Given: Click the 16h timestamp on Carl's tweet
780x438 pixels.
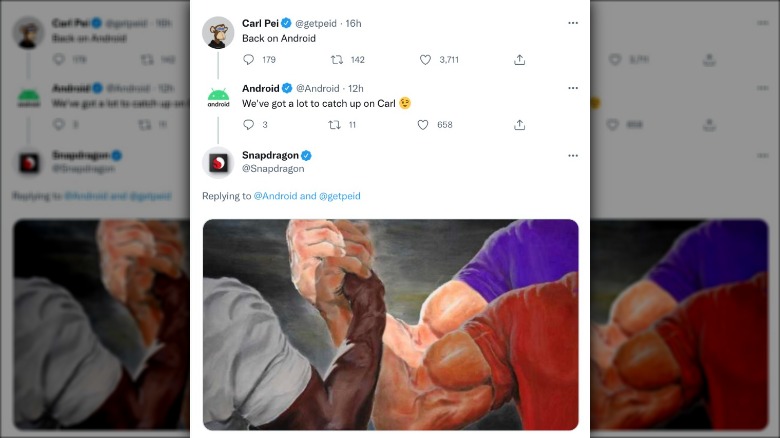Looking at the screenshot, I should pos(353,23).
